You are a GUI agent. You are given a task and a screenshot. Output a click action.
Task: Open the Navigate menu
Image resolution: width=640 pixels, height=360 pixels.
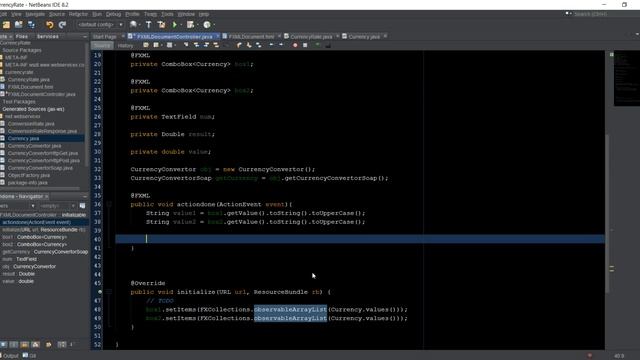35,14
